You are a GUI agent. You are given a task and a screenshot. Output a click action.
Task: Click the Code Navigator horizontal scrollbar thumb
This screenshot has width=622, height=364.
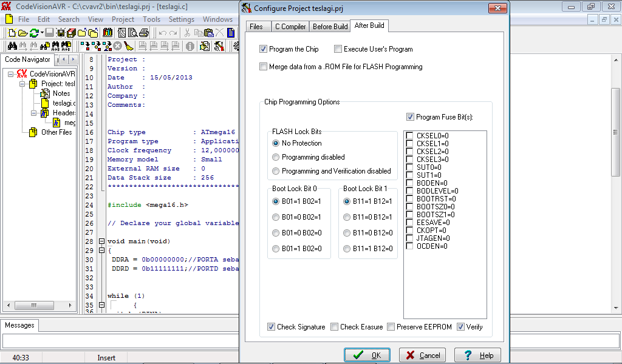tap(34, 305)
